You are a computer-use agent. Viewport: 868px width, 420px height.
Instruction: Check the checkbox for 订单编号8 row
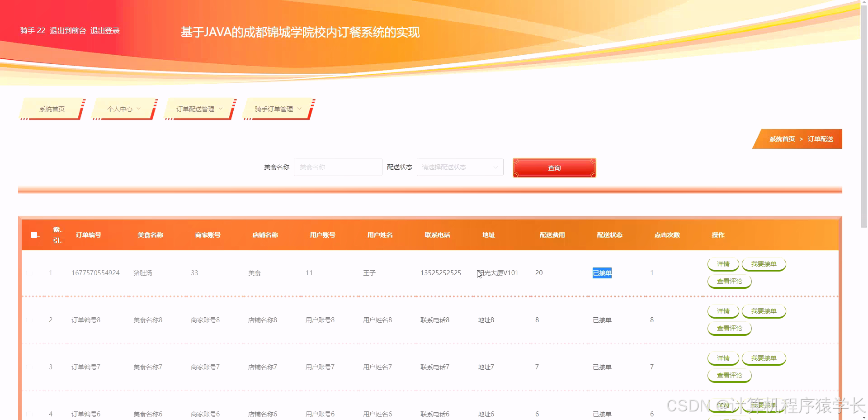pyautogui.click(x=30, y=320)
